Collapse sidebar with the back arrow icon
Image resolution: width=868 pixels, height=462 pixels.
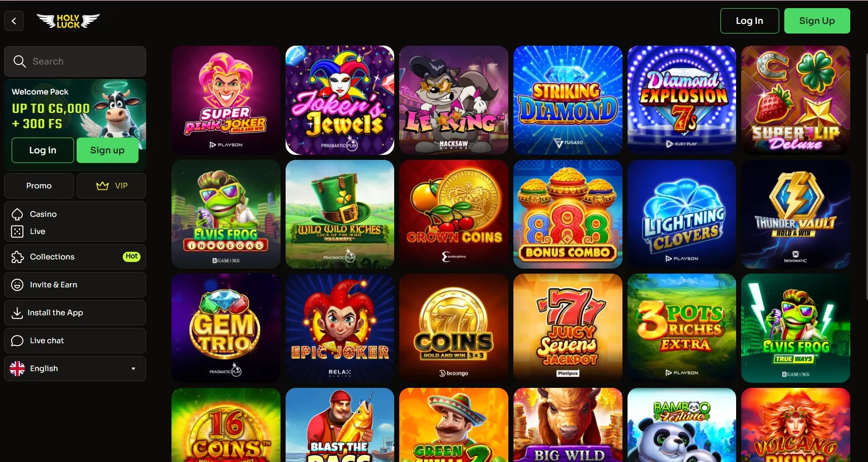pos(14,21)
